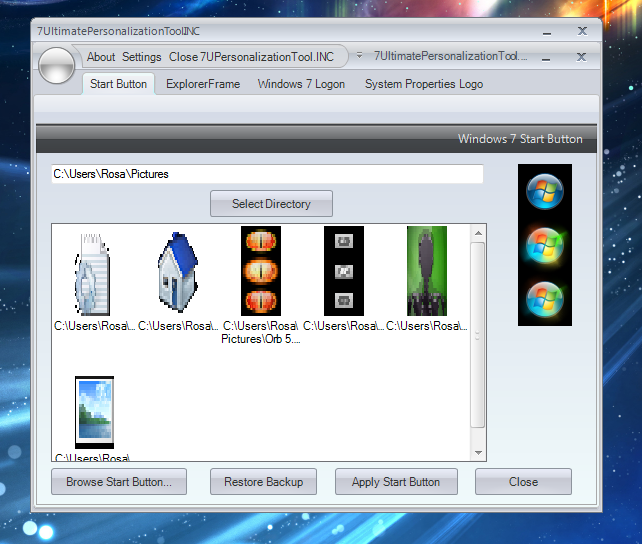Click the Apply Start Button button

click(396, 482)
